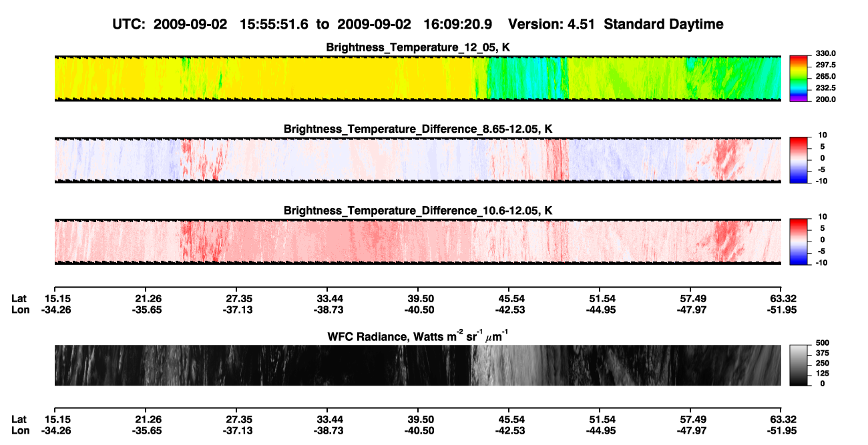
Task: Click longitude -44.95 on the upper axis
Action: click(600, 310)
